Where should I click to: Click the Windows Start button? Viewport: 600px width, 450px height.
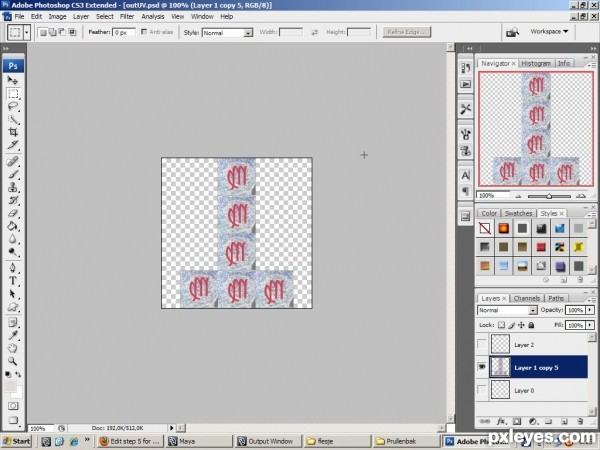tap(17, 441)
